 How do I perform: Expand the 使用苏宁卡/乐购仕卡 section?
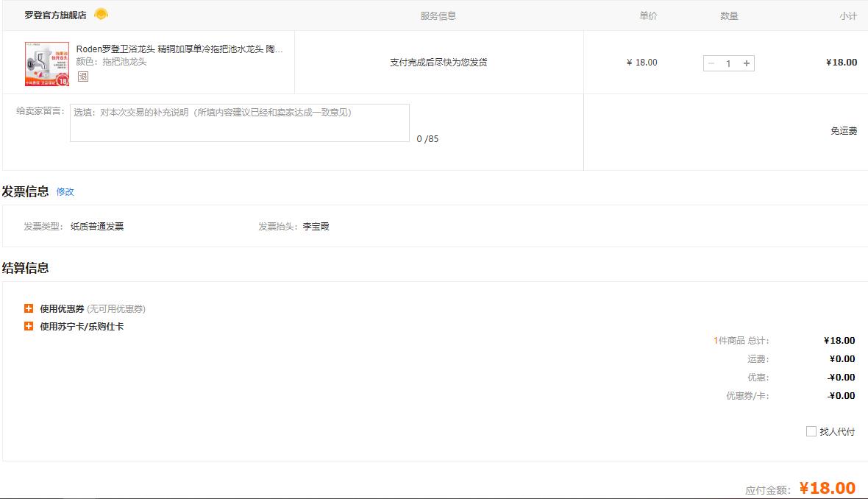pyautogui.click(x=29, y=326)
